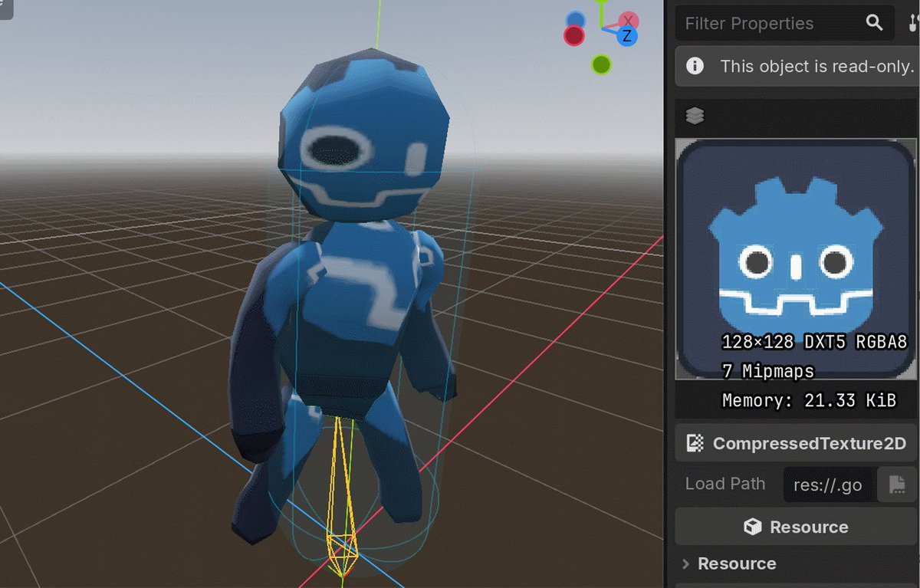Click the "128×128 DXT5 RGBA8" format text

(814, 342)
